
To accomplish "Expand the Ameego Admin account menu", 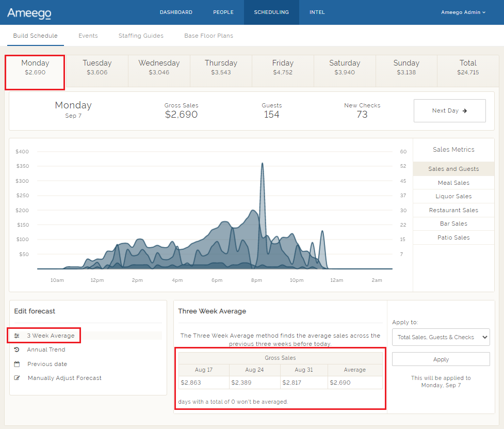I will tap(463, 12).
